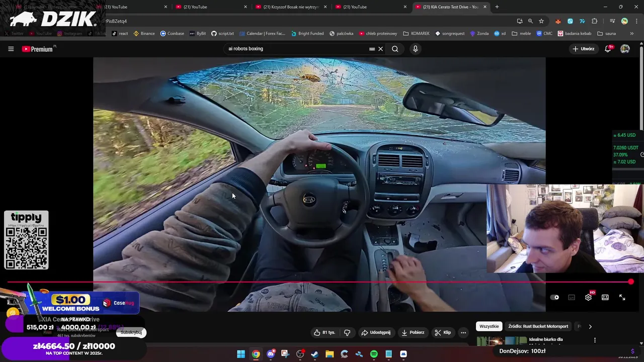Open options for 'Idealne biurko dla' video
The width and height of the screenshot is (644, 362).
pyautogui.click(x=595, y=340)
